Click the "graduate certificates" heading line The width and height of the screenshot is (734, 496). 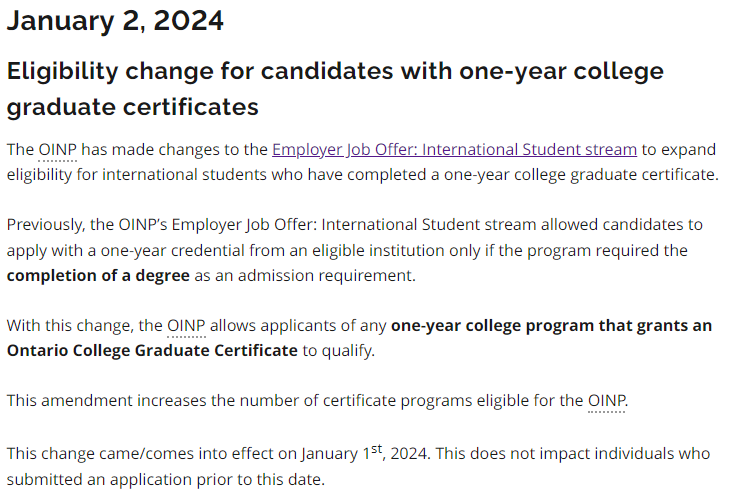(132, 107)
